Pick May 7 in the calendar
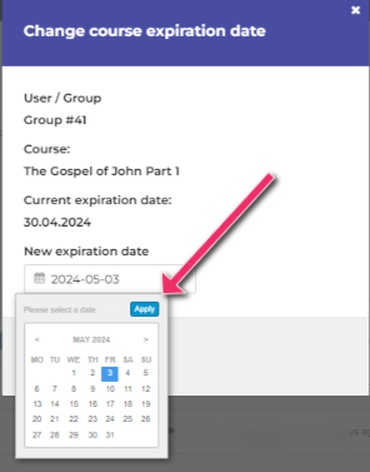This screenshot has width=370, height=472. (x=55, y=389)
